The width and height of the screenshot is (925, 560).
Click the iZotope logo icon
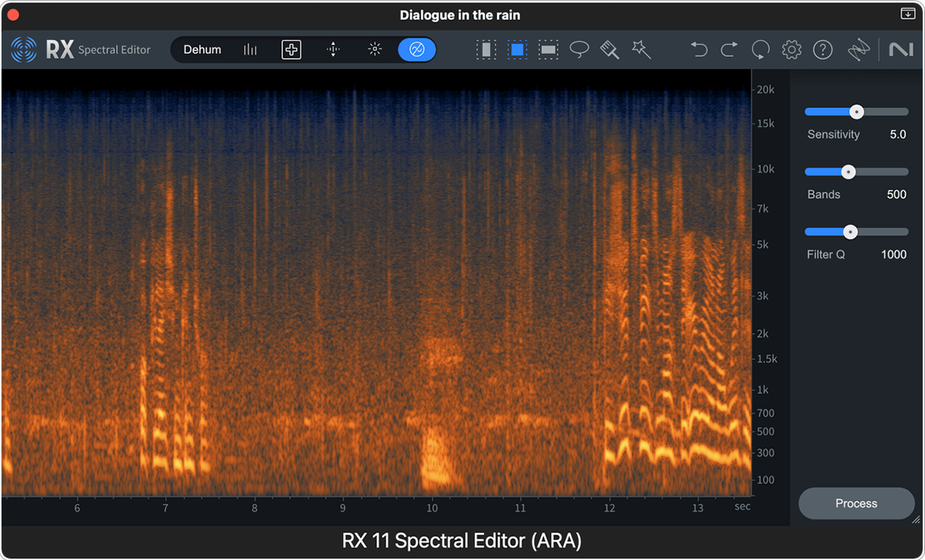point(859,50)
